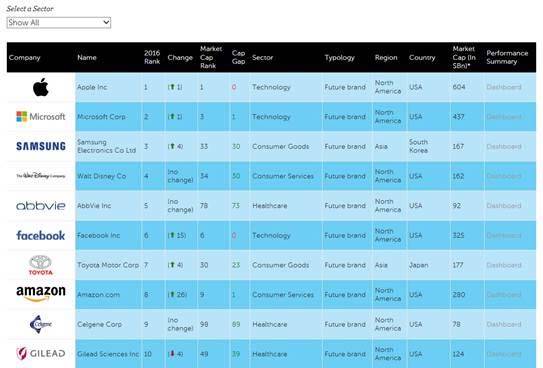Image resolution: width=543 pixels, height=368 pixels.
Task: Open the Dashboard link for Toyota Motor Corp
Action: [504, 265]
